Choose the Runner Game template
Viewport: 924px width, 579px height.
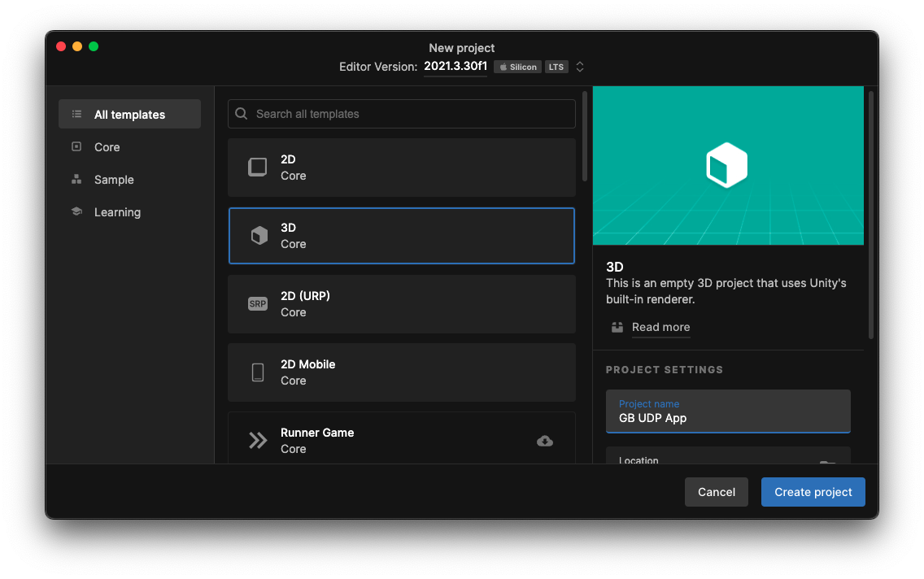point(401,438)
